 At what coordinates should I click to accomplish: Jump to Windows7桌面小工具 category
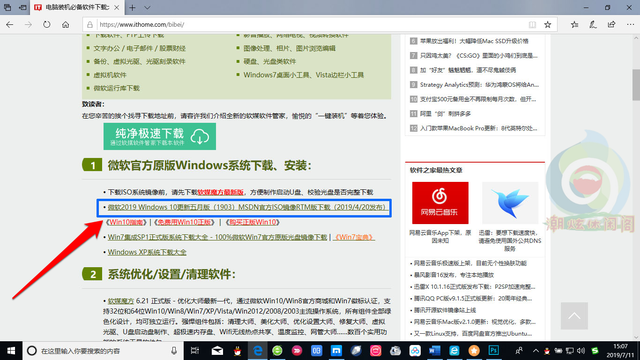coord(304,75)
